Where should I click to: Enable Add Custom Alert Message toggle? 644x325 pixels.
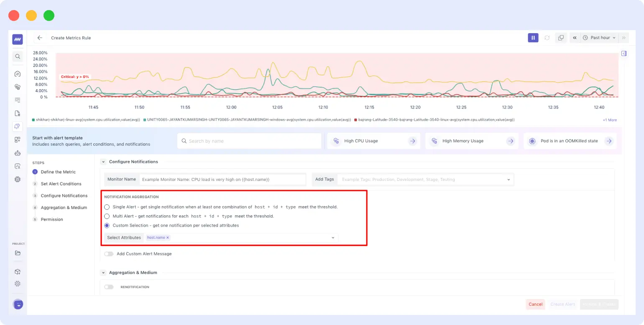[x=109, y=254]
